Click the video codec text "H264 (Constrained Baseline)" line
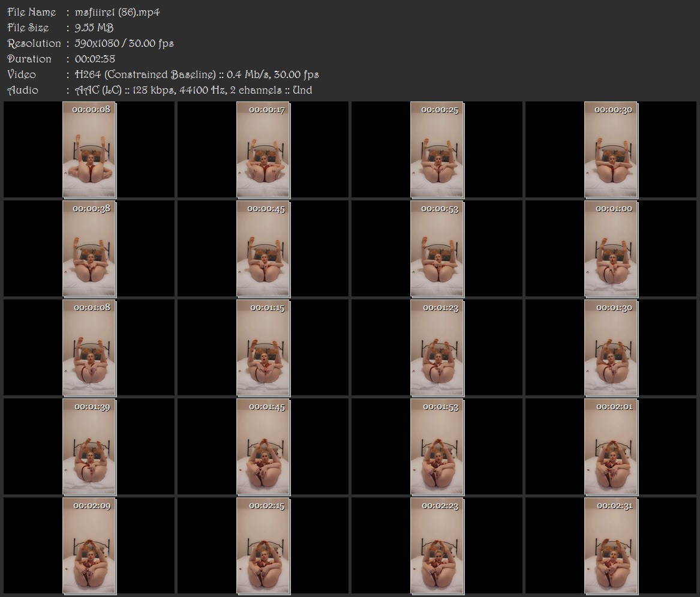Viewport: 700px width, 597px height. (x=197, y=74)
